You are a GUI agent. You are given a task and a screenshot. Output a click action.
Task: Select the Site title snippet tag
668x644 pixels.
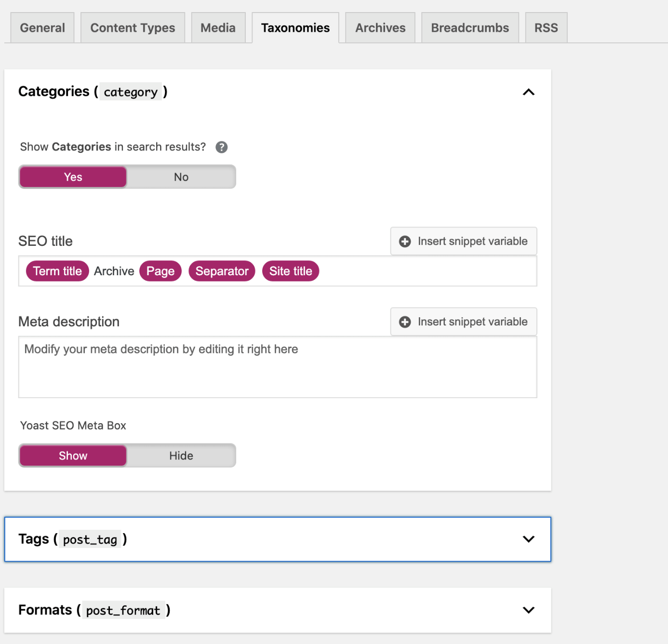[x=290, y=271]
